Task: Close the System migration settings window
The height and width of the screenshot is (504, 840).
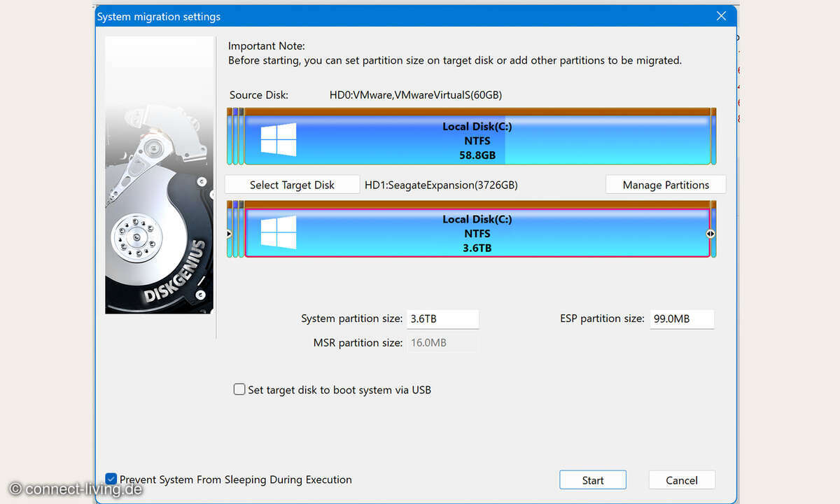Action: (722, 15)
